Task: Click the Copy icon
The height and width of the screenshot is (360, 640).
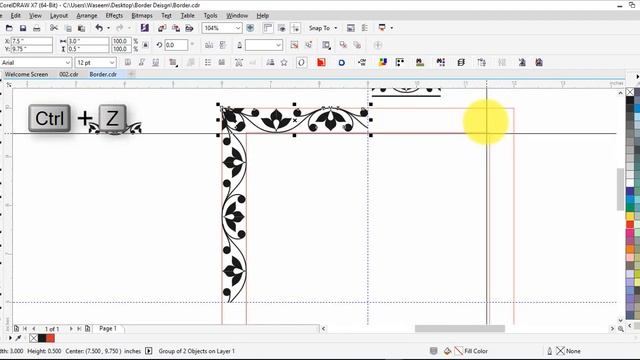Action: 68,28
